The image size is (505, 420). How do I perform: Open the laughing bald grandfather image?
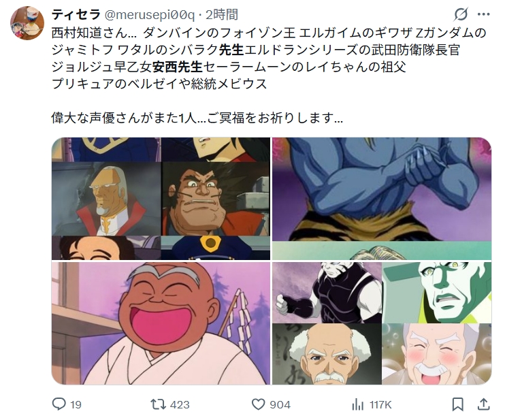[x=161, y=323]
